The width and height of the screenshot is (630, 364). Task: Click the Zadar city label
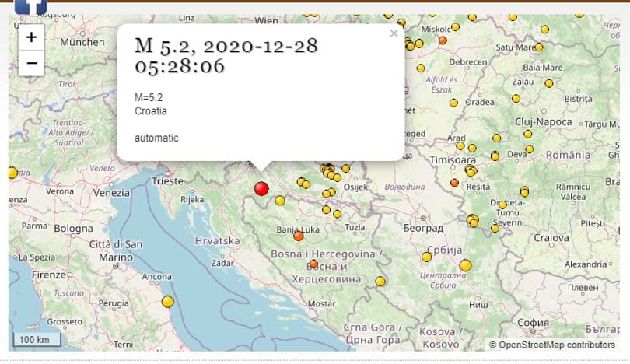pos(222,263)
